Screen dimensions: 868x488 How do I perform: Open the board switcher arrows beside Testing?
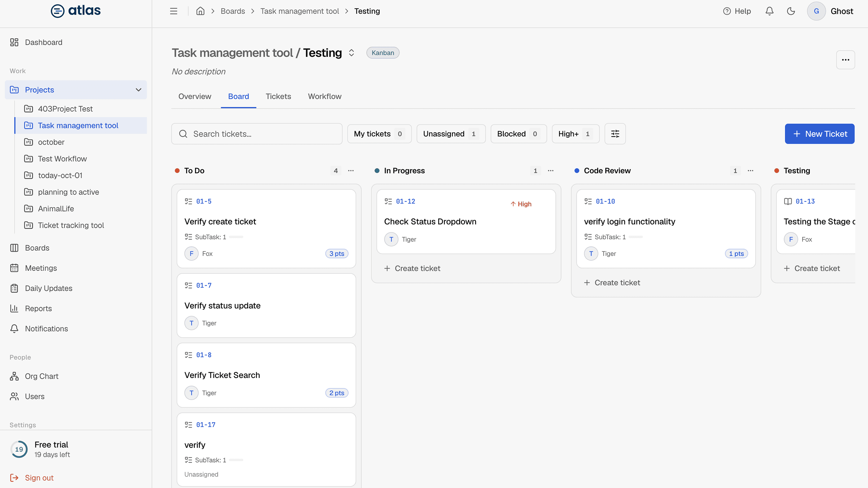tap(352, 53)
